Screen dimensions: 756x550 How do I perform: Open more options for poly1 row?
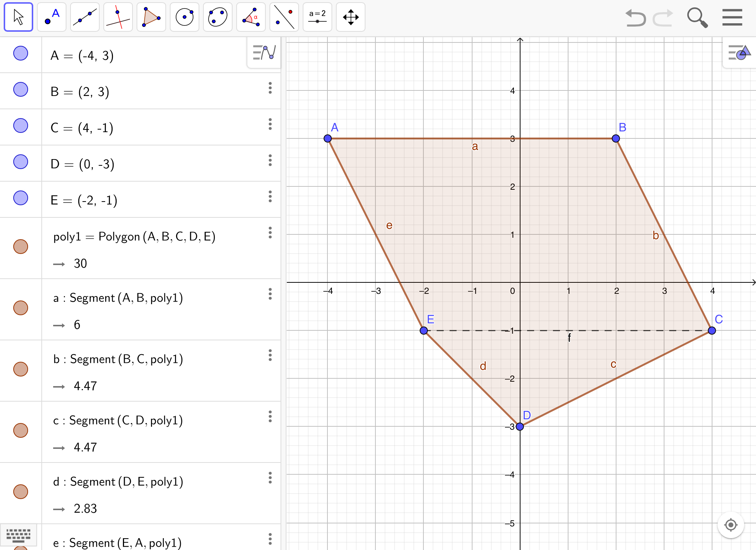[270, 233]
